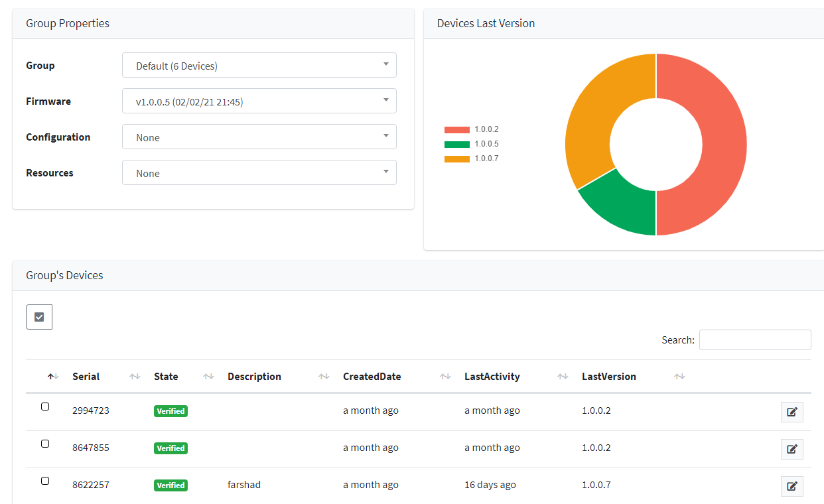
Task: Open the Resources dropdown
Action: [x=259, y=173]
